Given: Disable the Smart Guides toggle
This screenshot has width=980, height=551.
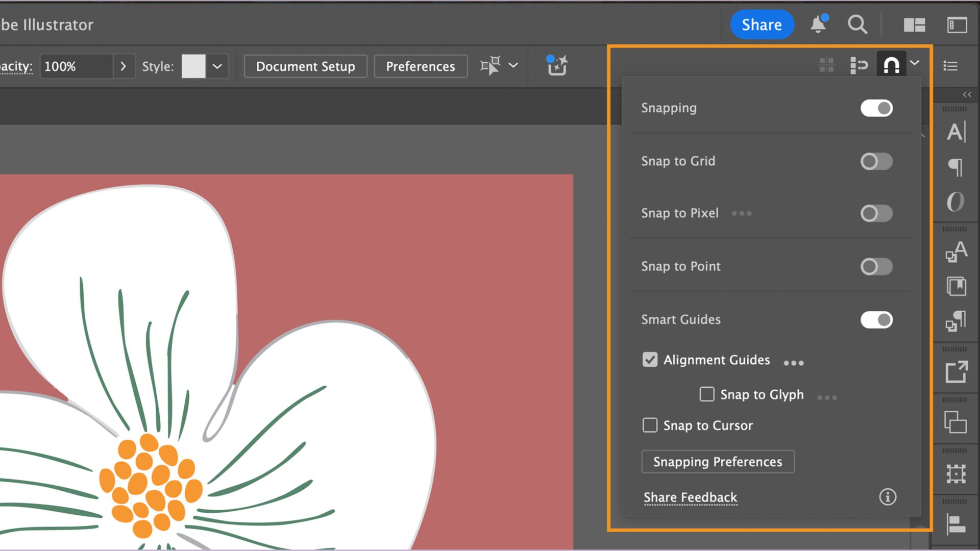Looking at the screenshot, I should pyautogui.click(x=876, y=320).
